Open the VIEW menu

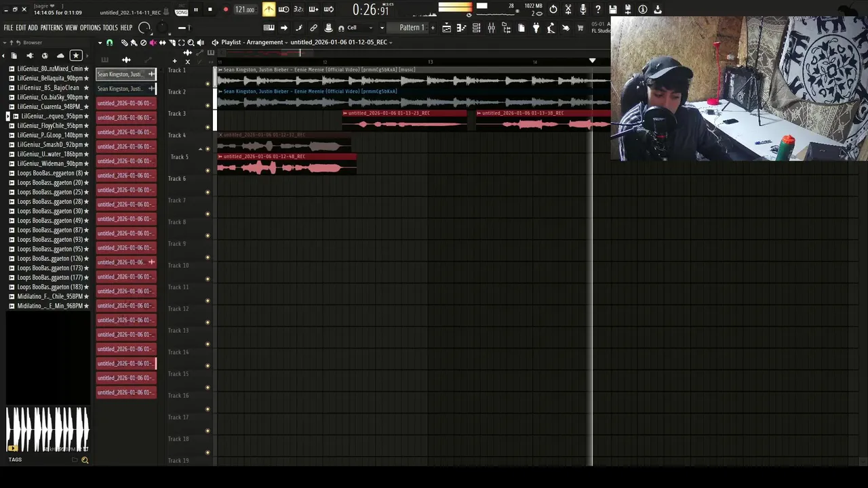[x=71, y=28]
